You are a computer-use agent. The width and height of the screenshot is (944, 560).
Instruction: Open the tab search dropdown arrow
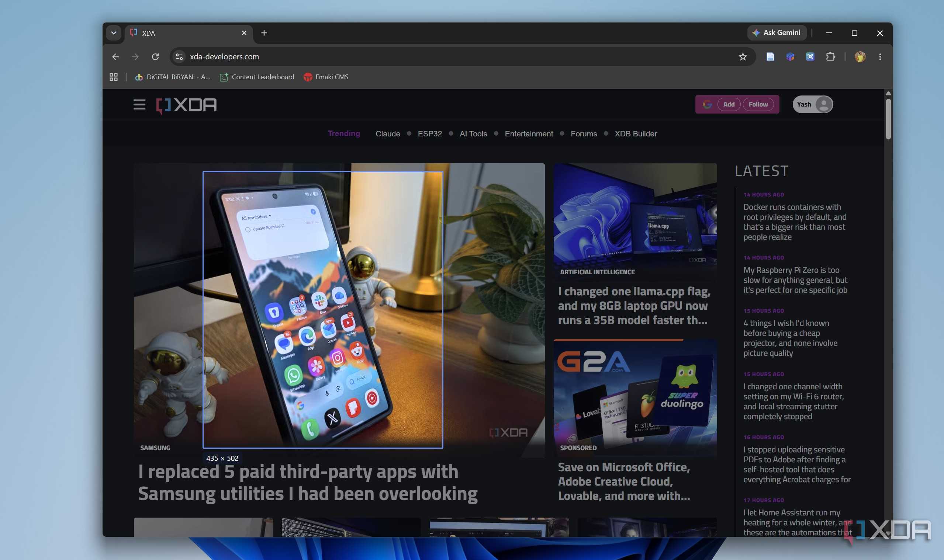[114, 33]
